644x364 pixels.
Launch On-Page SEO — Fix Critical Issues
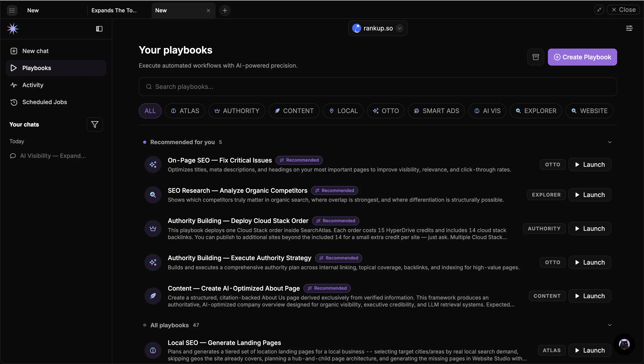590,165
